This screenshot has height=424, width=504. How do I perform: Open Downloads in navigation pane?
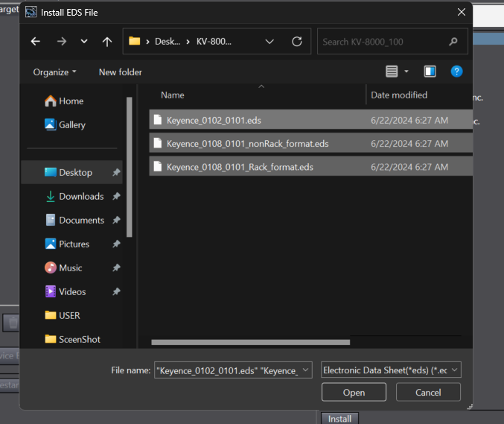pyautogui.click(x=74, y=196)
